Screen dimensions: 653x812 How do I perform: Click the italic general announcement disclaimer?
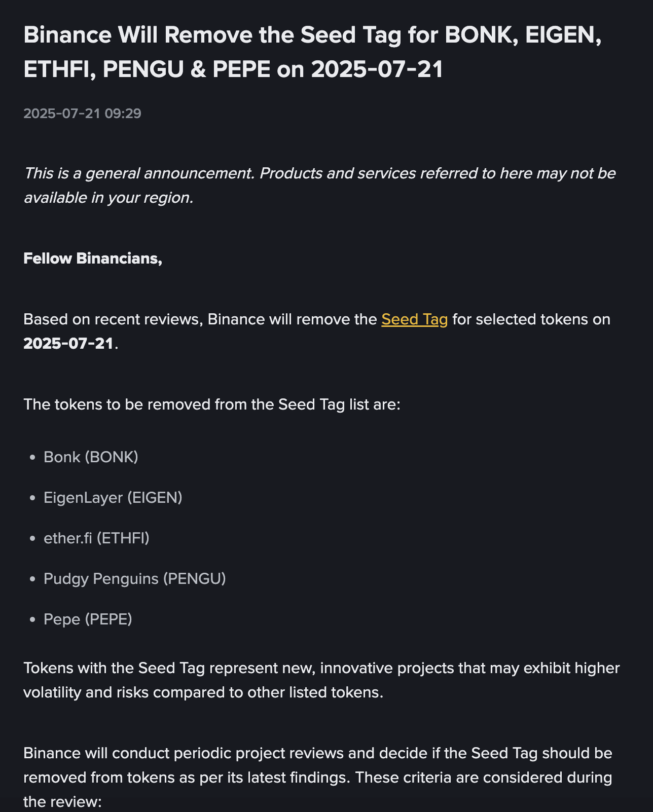click(319, 185)
